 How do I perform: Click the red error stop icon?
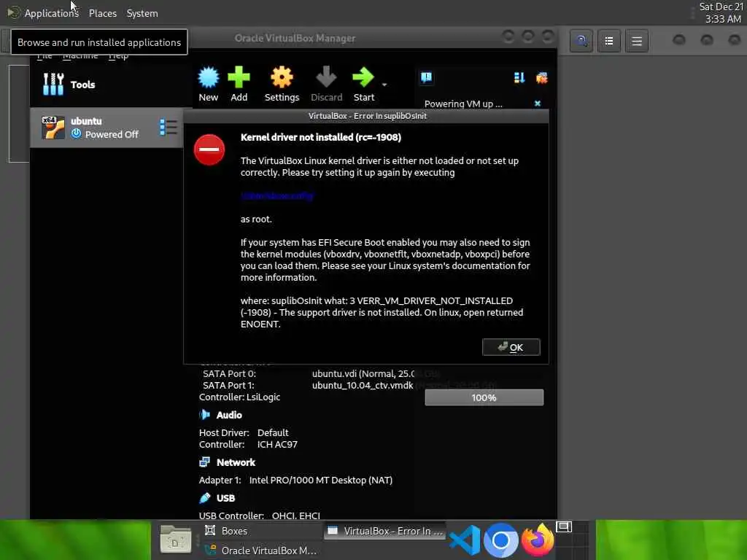coord(209,149)
